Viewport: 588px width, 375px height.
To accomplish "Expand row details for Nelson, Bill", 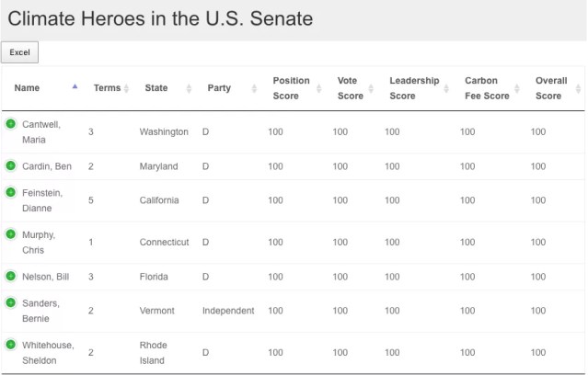I will [10, 276].
